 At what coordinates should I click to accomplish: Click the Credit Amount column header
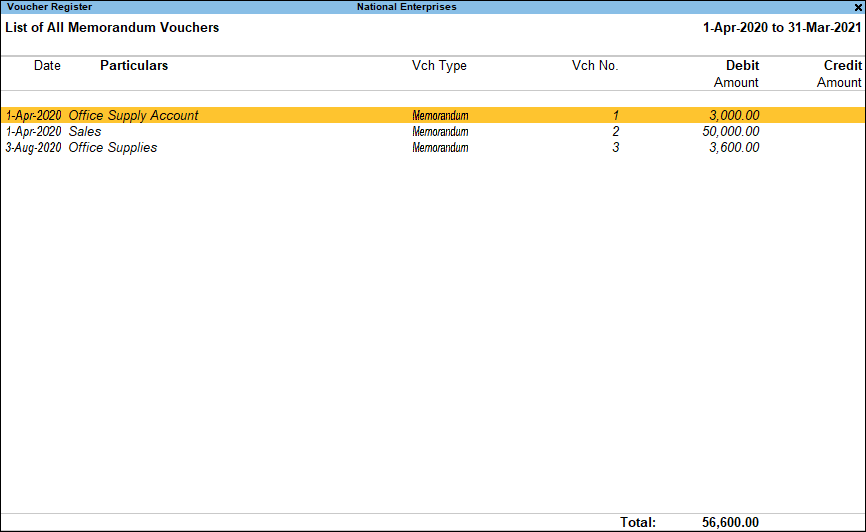(839, 73)
